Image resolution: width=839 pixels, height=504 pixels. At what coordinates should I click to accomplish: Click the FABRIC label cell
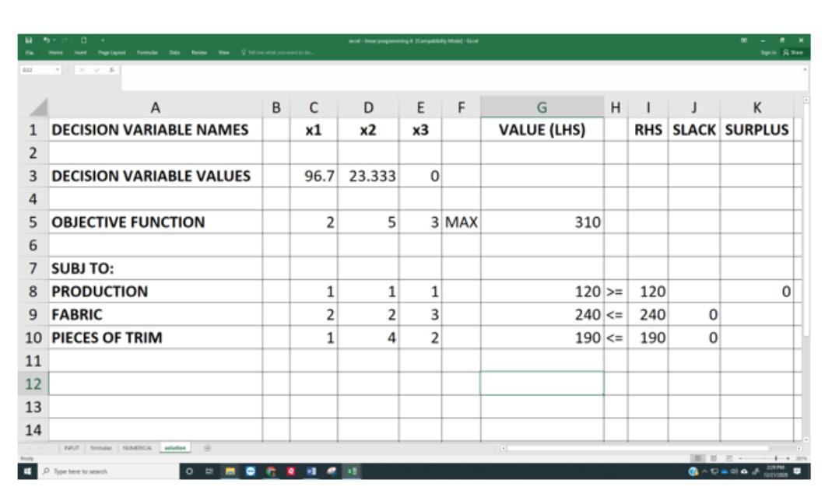click(155, 314)
